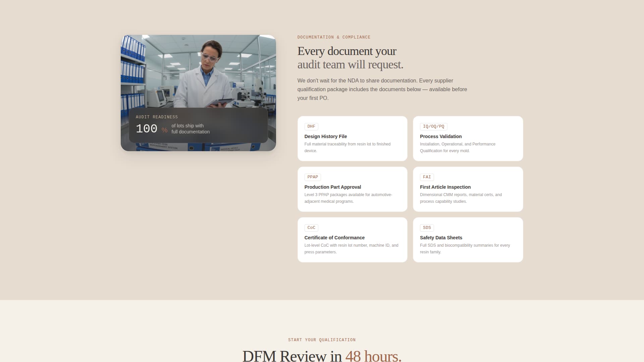Click the CoC badge tag

pyautogui.click(x=311, y=228)
